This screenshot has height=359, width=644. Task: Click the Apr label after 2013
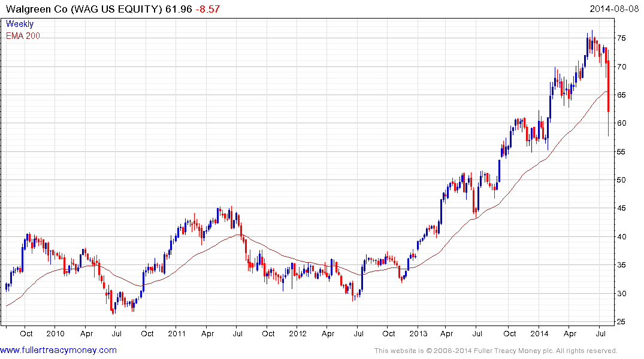447,333
